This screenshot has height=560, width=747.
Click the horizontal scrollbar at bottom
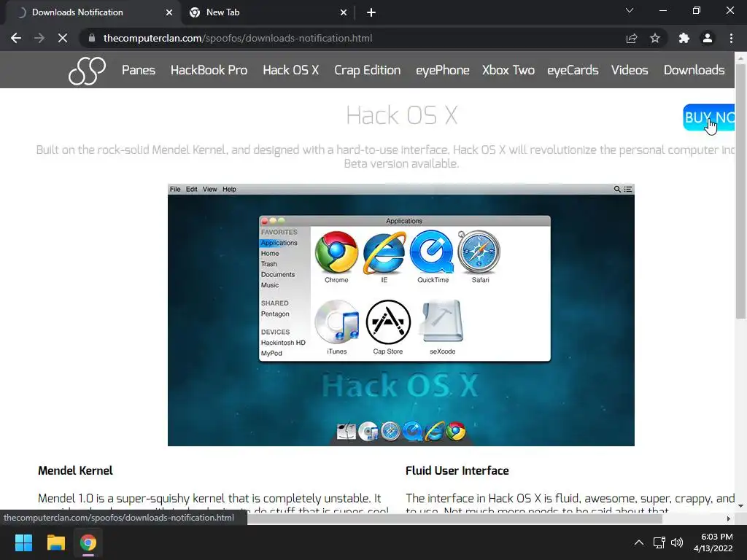pos(455,518)
